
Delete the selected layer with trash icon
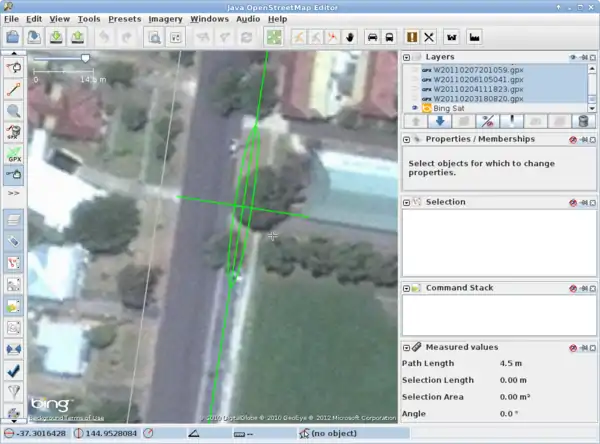coord(584,121)
